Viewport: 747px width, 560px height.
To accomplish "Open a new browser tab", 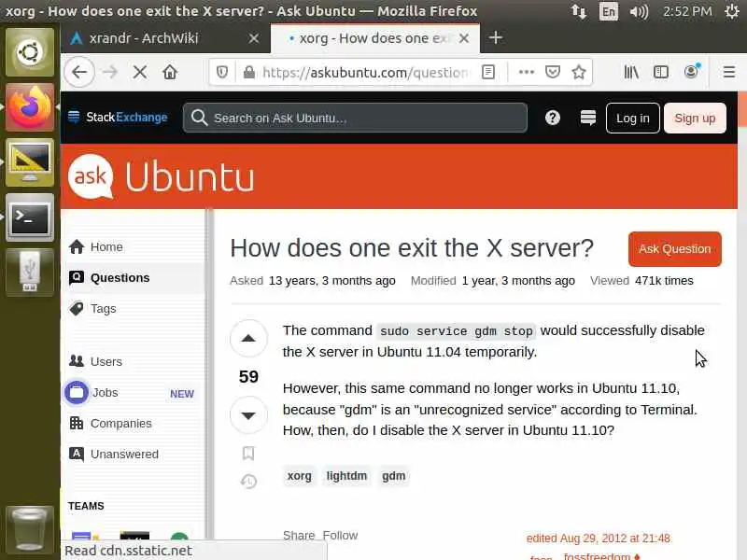I will tap(496, 37).
